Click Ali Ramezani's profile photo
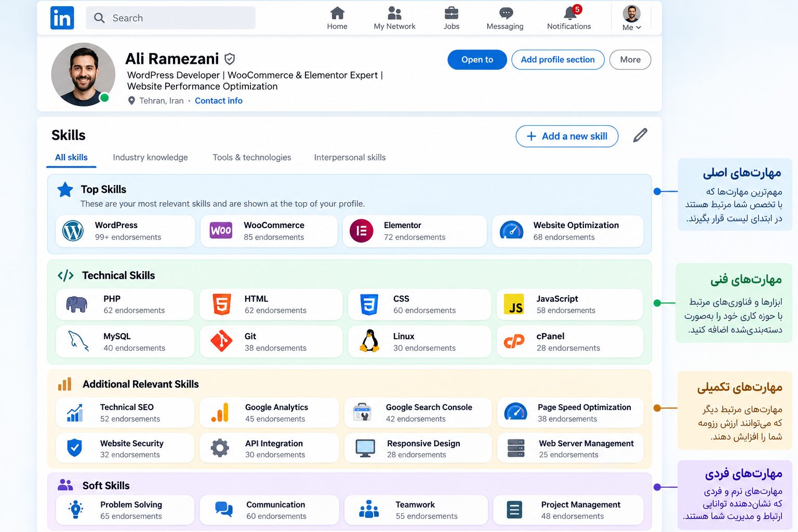The image size is (798, 532). [83, 74]
